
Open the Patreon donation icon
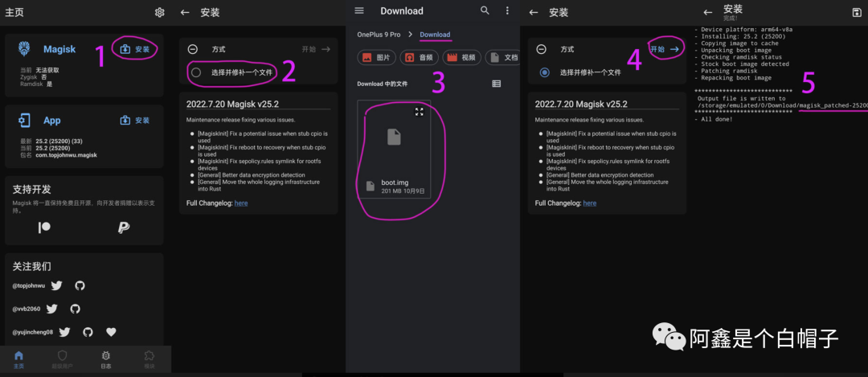point(44,227)
